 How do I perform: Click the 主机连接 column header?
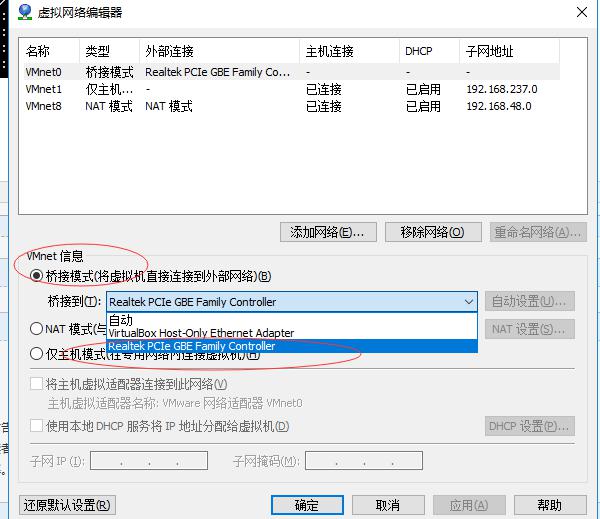click(349, 51)
